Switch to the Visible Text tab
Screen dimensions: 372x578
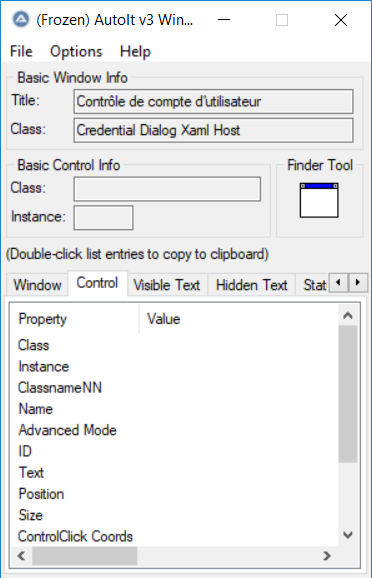point(167,285)
